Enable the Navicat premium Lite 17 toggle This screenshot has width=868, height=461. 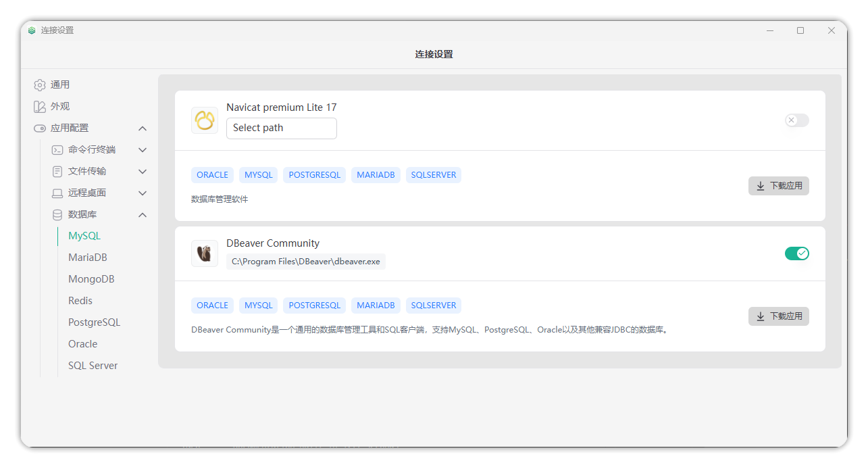point(796,120)
